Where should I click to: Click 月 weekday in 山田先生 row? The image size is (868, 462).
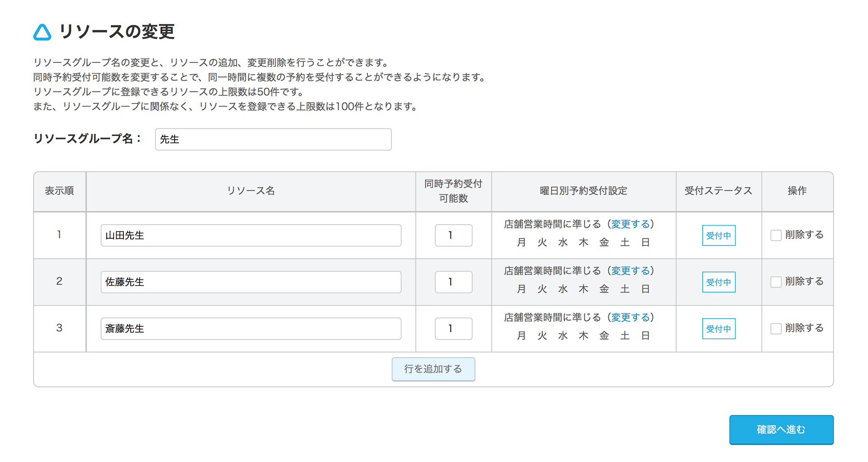[521, 243]
